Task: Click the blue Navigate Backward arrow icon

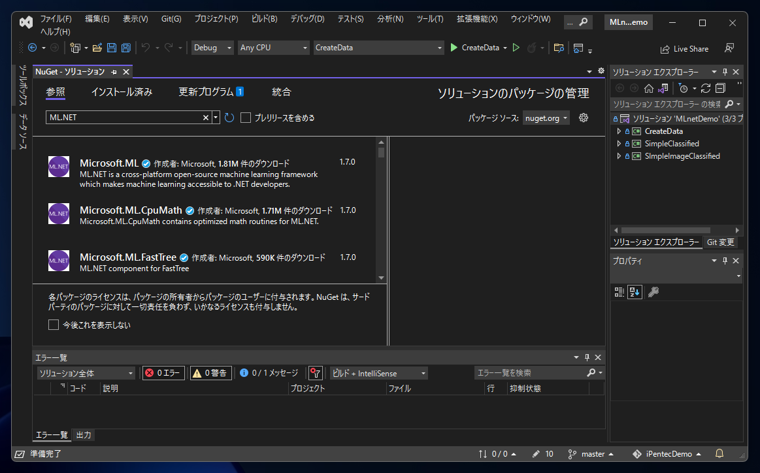Action: (x=32, y=47)
